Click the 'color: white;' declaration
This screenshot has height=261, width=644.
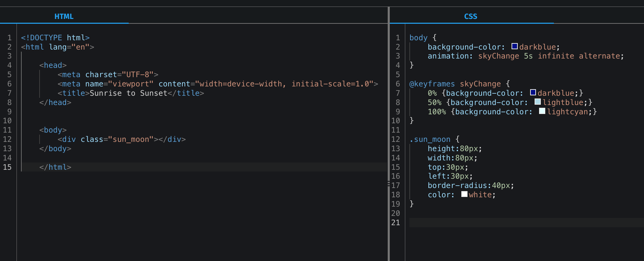tap(462, 195)
